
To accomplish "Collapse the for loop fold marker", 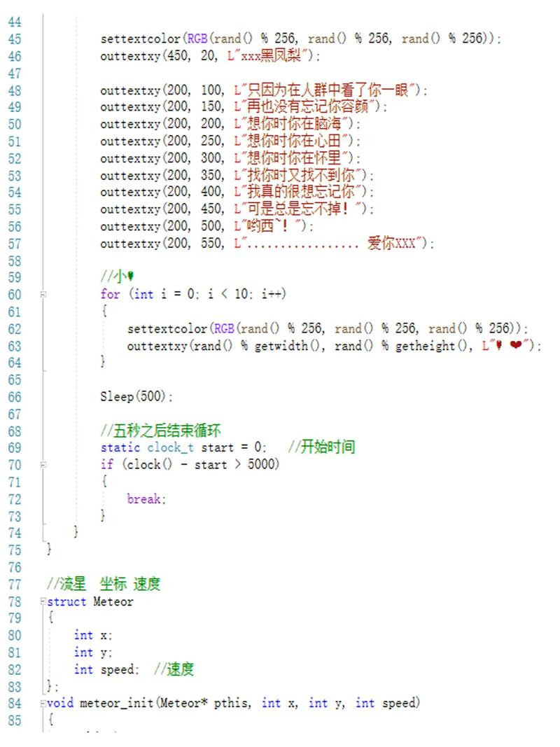I will (x=43, y=295).
